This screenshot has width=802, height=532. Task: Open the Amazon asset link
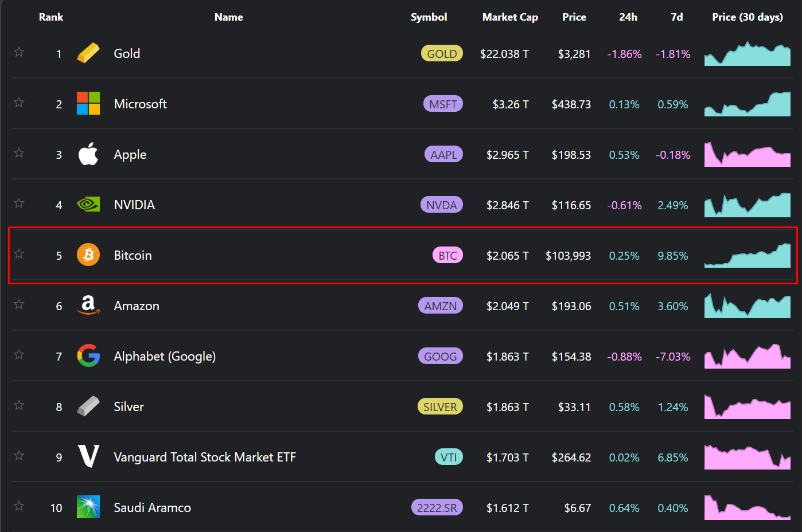pos(137,306)
